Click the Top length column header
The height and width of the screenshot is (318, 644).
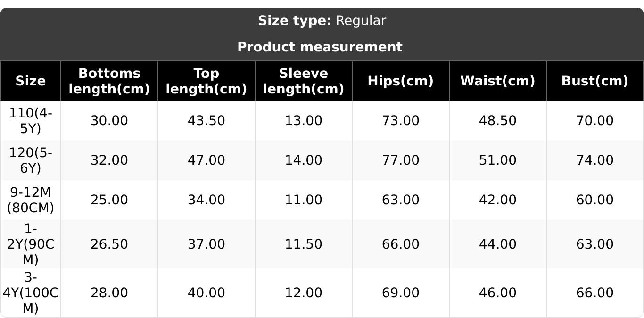(x=206, y=81)
